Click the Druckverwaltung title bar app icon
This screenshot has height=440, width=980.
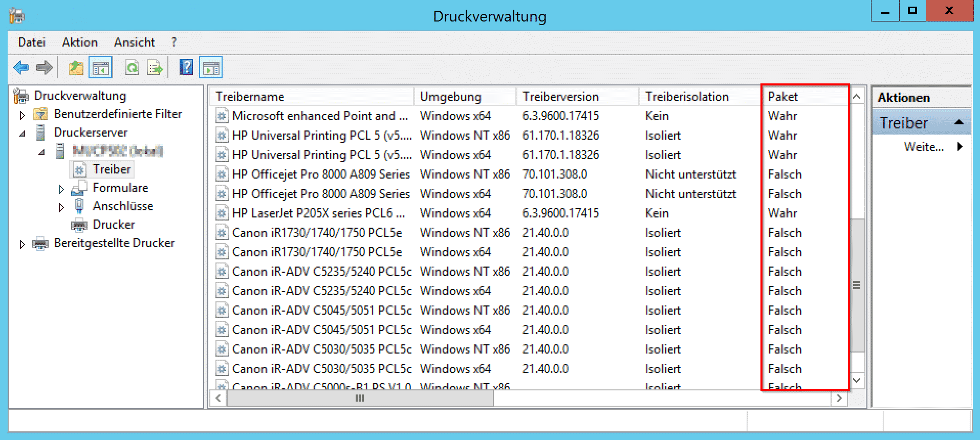click(17, 16)
